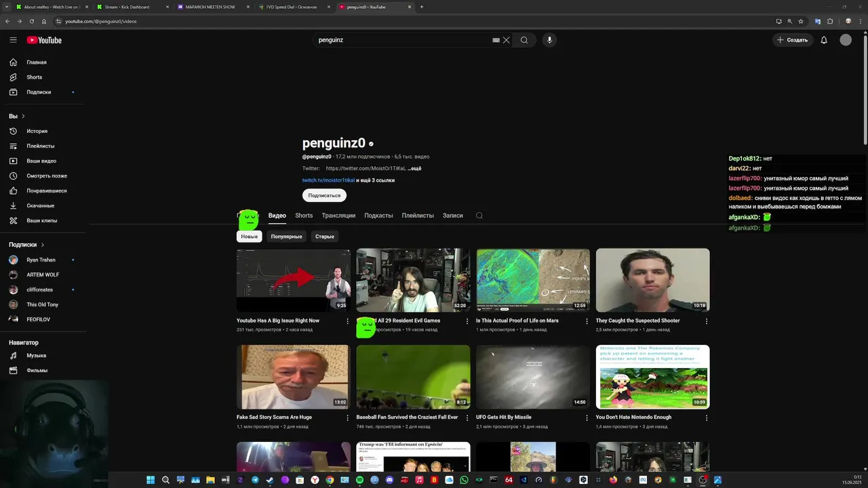Open This Old Tony subscription channel

tap(42, 305)
